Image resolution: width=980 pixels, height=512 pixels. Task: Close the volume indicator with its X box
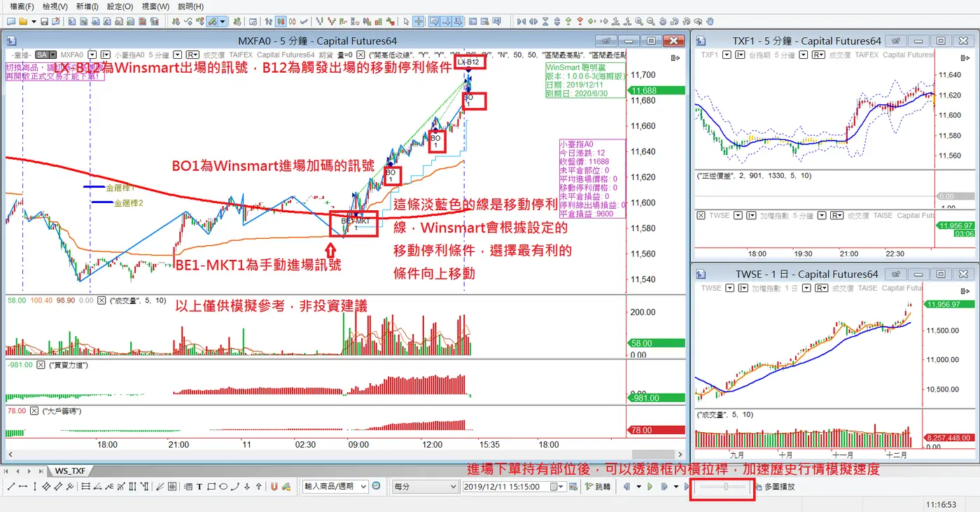point(101,300)
